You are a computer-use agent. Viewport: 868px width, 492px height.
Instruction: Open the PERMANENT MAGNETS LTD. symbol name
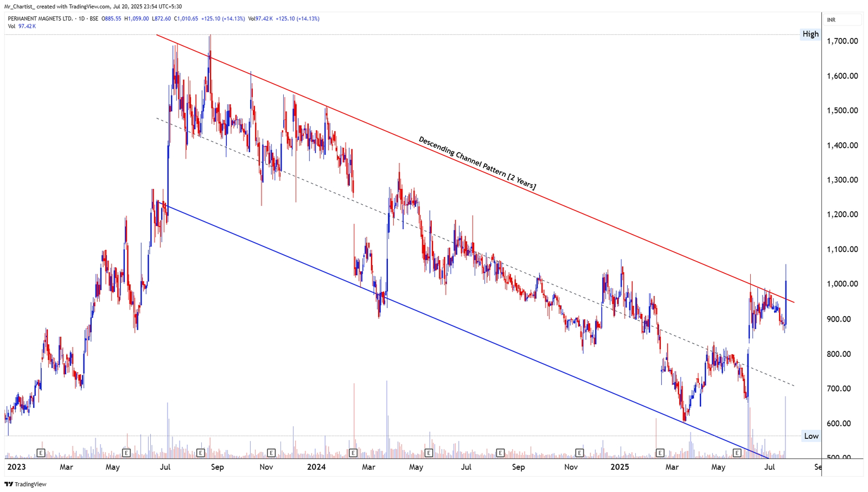click(x=41, y=18)
